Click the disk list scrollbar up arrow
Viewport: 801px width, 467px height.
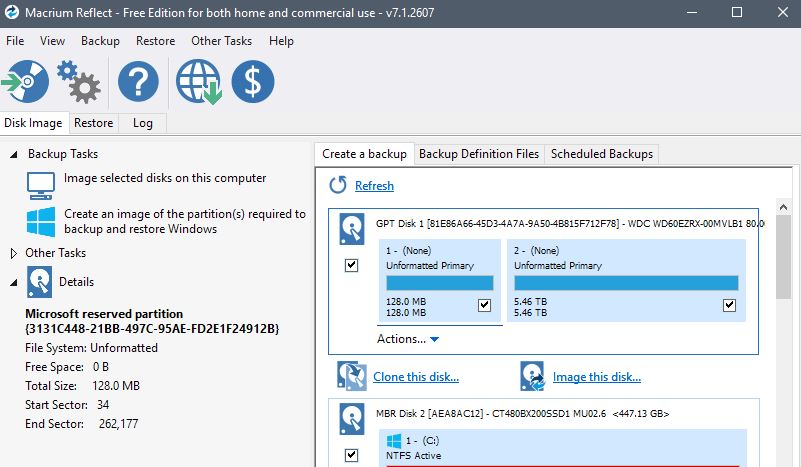pyautogui.click(x=783, y=207)
